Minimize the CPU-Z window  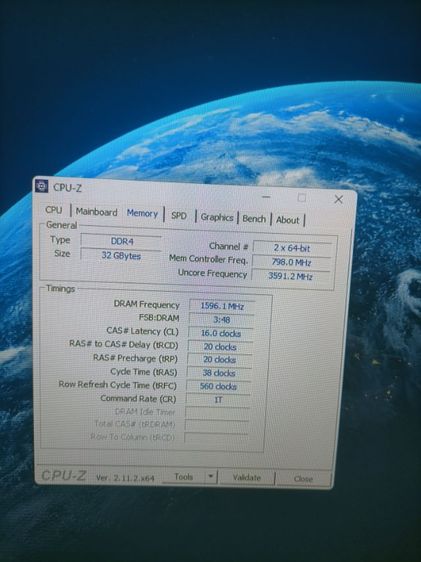pyautogui.click(x=266, y=197)
